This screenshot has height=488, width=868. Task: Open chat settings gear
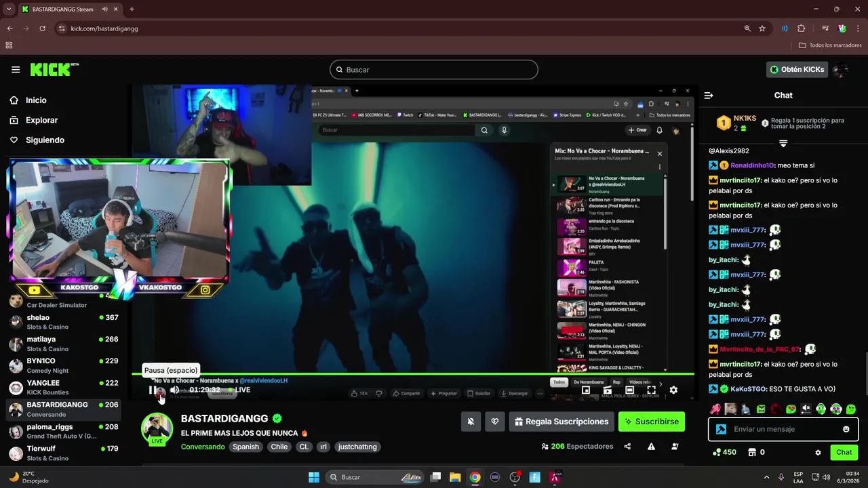[x=818, y=452]
